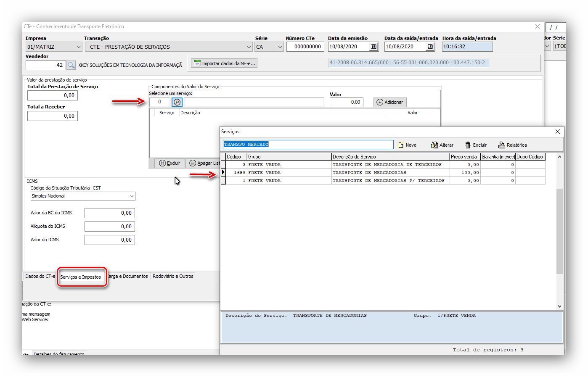The height and width of the screenshot is (377, 588).
Task: Open the Código da Situação Tributária dropdown
Action: tap(132, 196)
